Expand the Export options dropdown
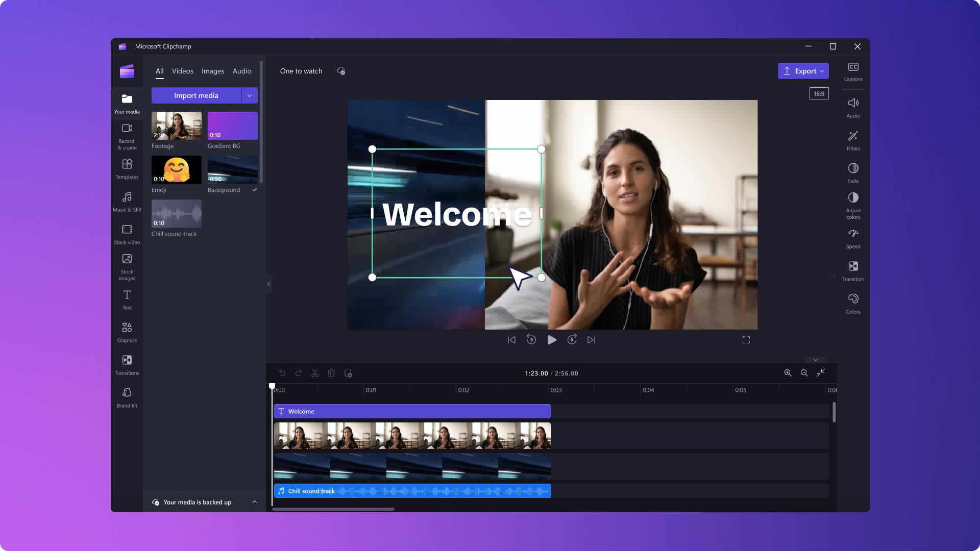The height and width of the screenshot is (551, 980). [821, 70]
